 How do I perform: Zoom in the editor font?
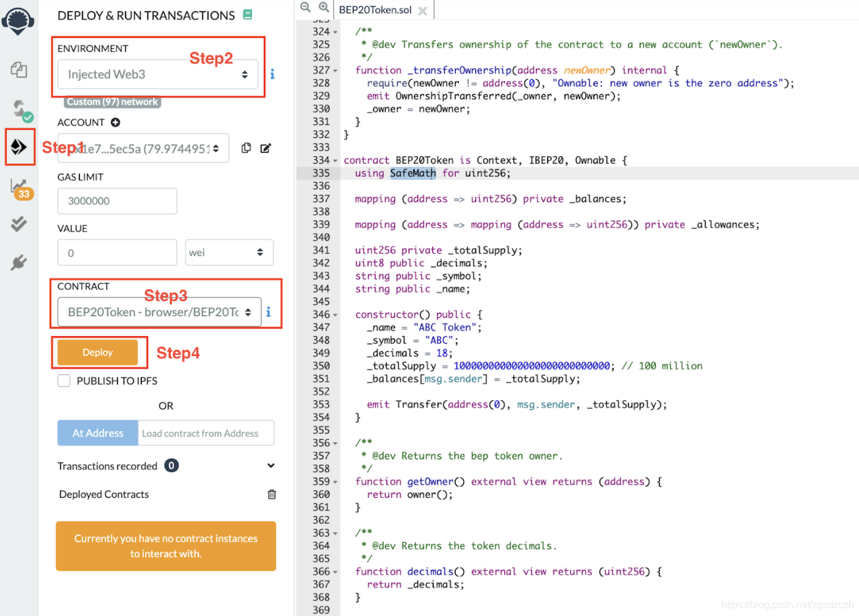tap(324, 7)
